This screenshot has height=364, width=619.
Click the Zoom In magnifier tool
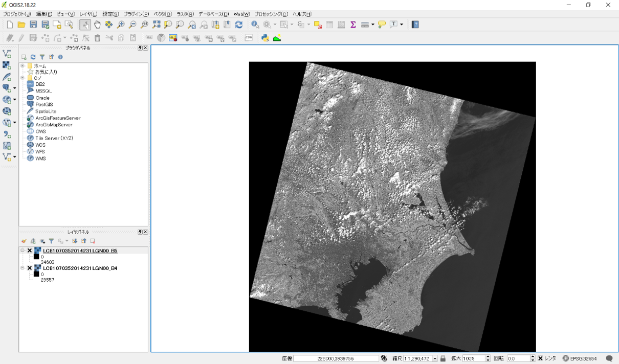coord(121,25)
